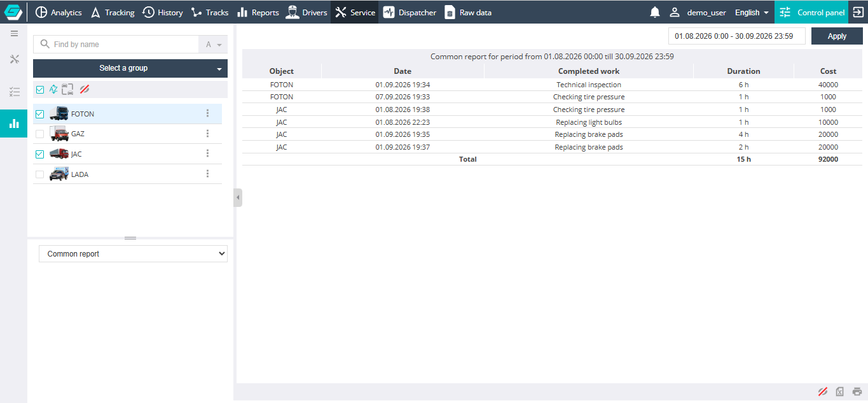The width and height of the screenshot is (868, 403).
Task: Uncheck the FOTON checkbox
Action: tap(40, 114)
